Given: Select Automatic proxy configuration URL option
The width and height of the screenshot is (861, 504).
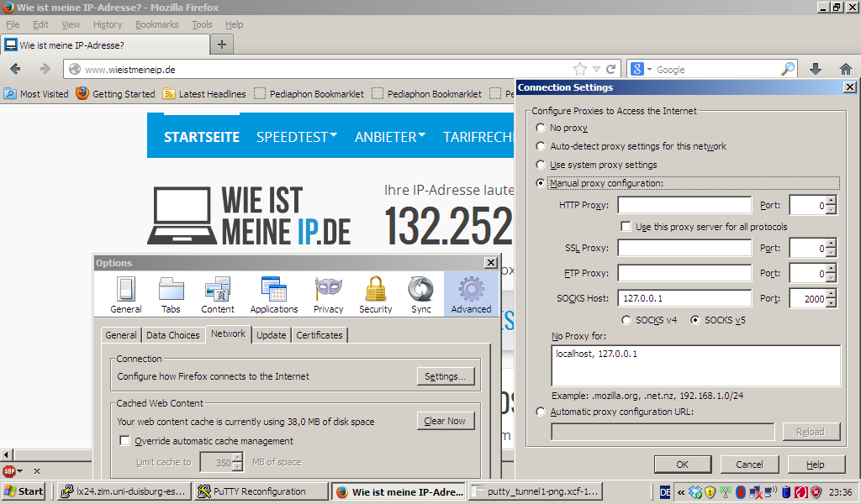Looking at the screenshot, I should pos(541,412).
